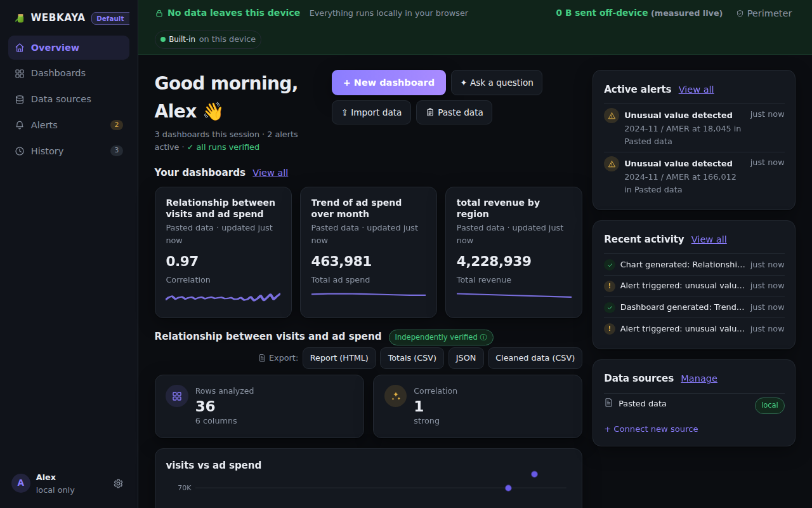This screenshot has height=508, width=812.
Task: Open the Chart generated: Relationship activity row
Action: (694, 265)
